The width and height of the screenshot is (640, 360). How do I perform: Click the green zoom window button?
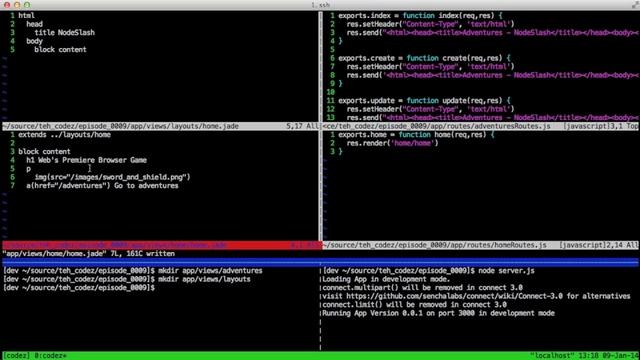[x=27, y=5]
